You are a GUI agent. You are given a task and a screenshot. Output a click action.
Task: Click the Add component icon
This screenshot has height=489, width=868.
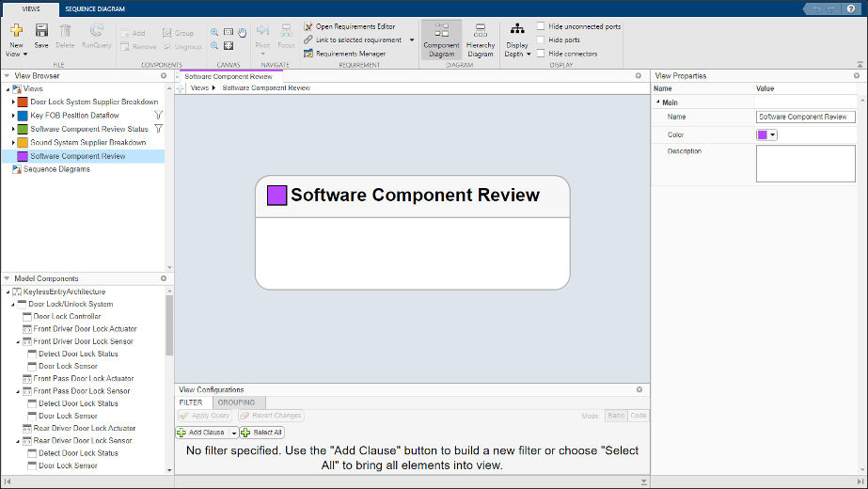click(x=125, y=33)
